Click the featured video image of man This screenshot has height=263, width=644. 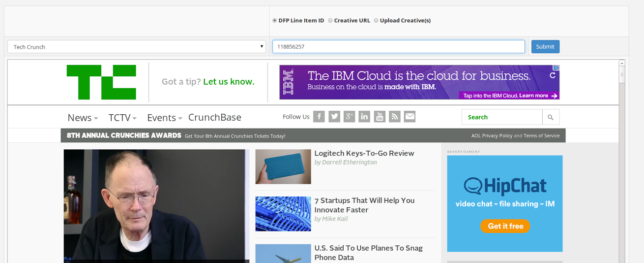156,206
